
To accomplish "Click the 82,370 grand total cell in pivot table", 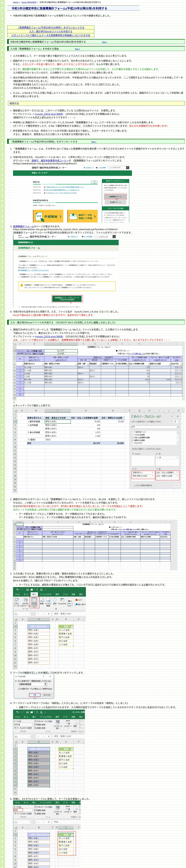I will point(85,443).
